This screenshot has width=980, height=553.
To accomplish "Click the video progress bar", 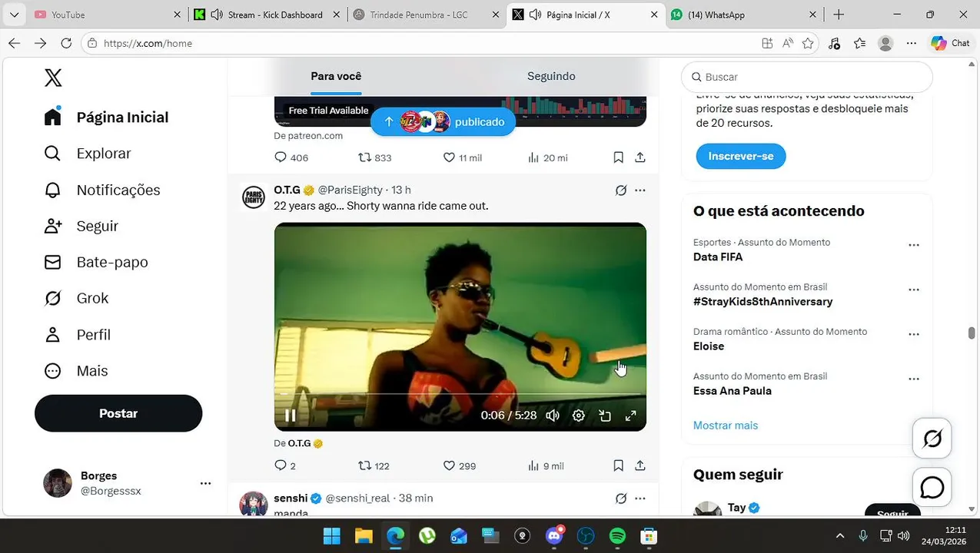I will (460, 394).
